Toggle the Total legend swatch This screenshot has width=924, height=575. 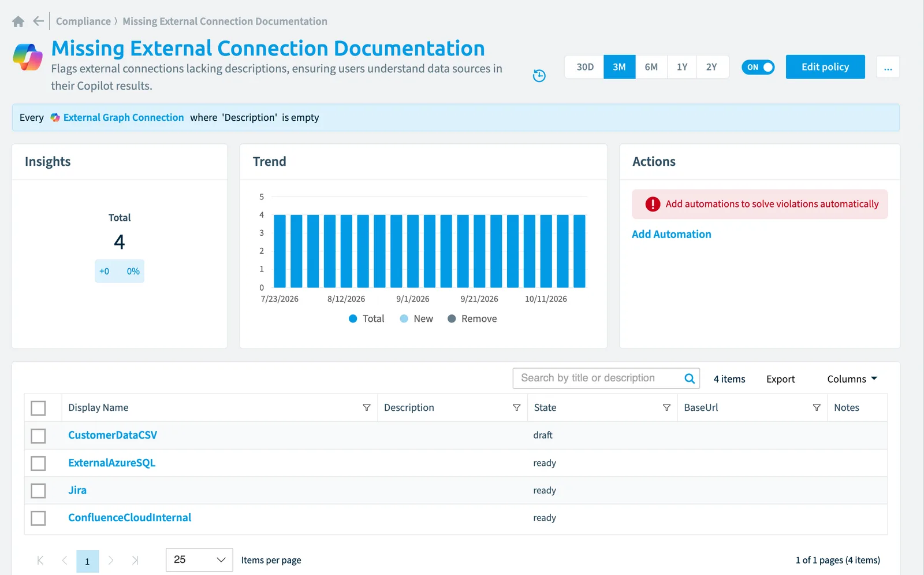353,318
